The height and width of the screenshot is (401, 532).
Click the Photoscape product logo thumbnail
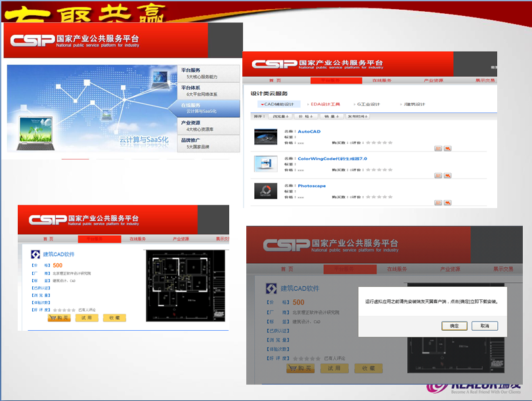(265, 190)
